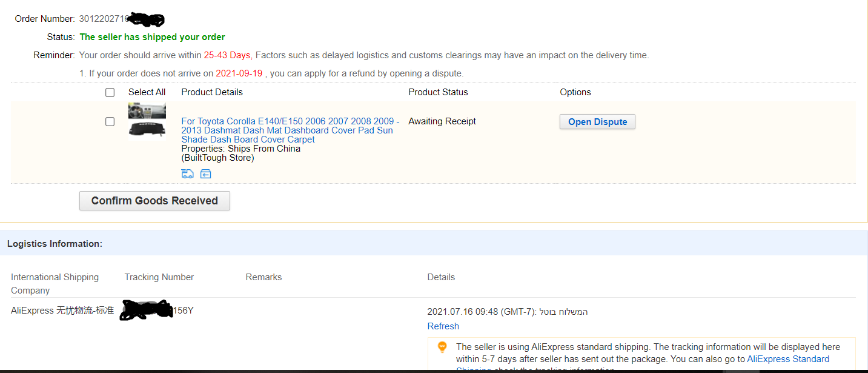Click the red date 2021-09-19
The width and height of the screenshot is (868, 373).
[239, 73]
